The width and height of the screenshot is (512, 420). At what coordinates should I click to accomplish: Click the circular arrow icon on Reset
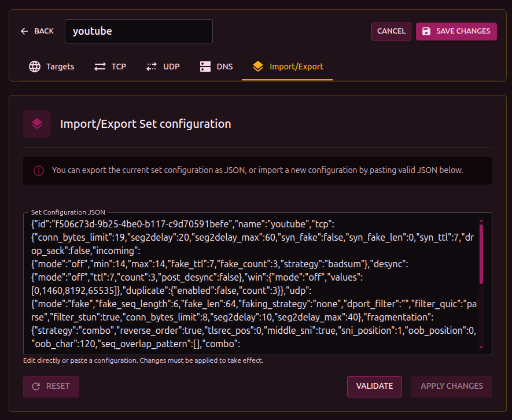pos(36,386)
